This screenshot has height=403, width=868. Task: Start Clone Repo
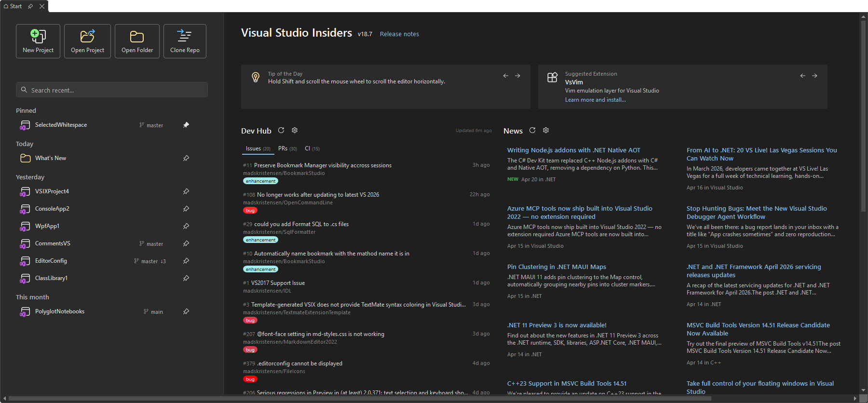(185, 41)
